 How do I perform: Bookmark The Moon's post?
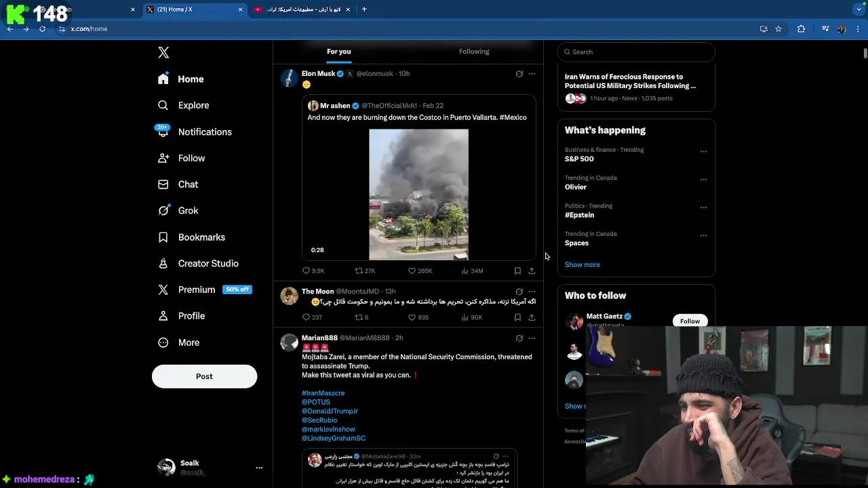pos(517,317)
